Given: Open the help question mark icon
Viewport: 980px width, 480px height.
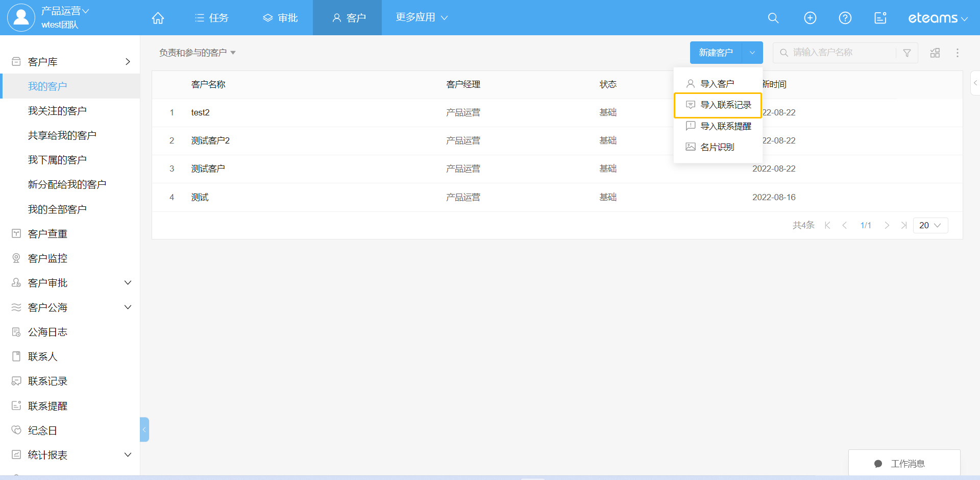Looking at the screenshot, I should pyautogui.click(x=845, y=18).
